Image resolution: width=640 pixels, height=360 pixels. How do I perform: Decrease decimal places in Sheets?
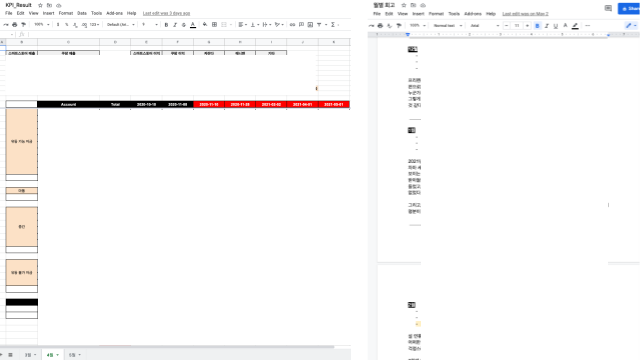75,24
